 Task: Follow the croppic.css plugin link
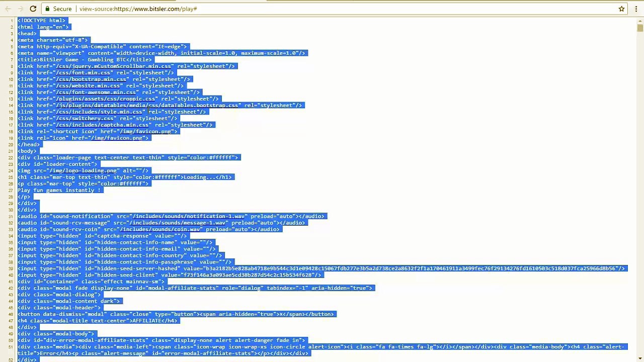click(106, 99)
